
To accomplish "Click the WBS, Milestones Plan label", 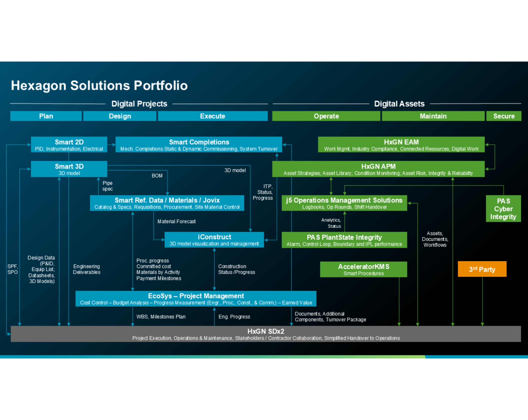I will (x=161, y=317).
